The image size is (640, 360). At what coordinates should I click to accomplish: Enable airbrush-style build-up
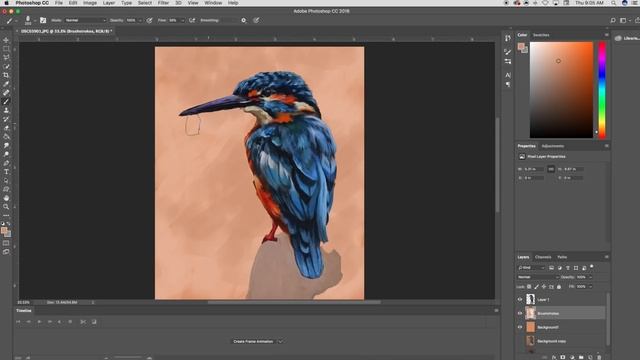tap(192, 20)
